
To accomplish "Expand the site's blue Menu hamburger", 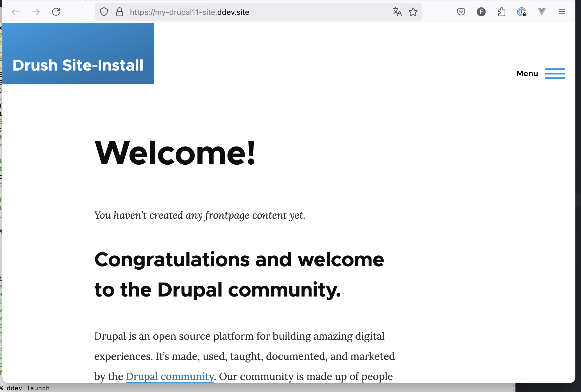I will 555,74.
